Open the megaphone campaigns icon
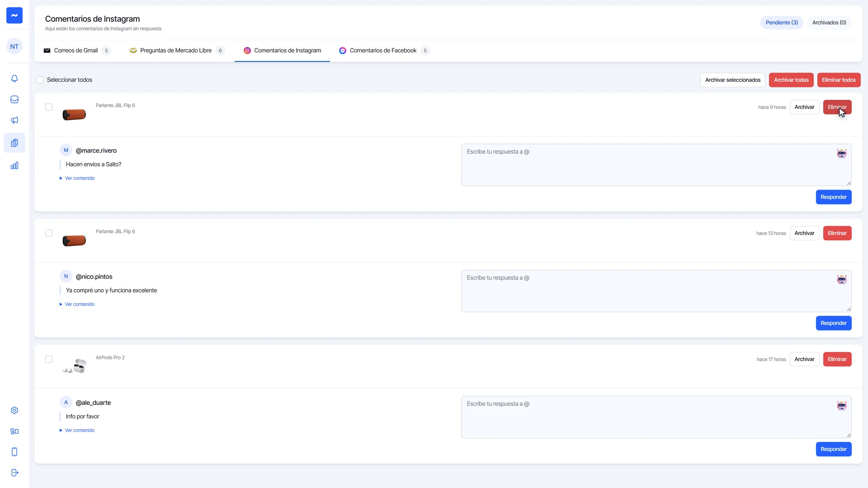Screen dimensions: 868x488 tap(14, 120)
